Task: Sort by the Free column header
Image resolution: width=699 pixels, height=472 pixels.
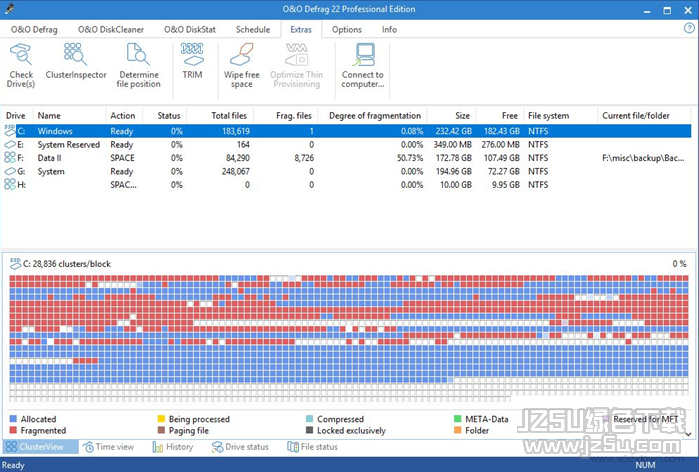Action: pos(499,115)
